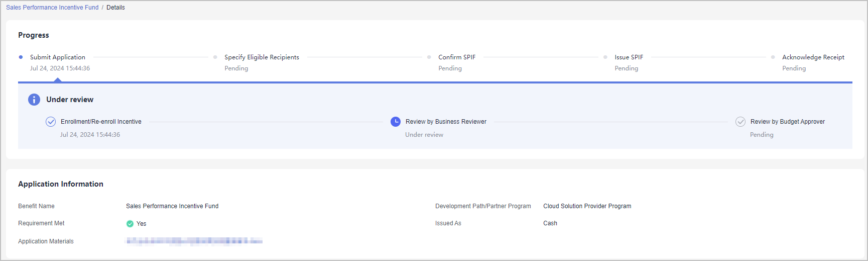Click the Submit Application step dot
The image size is (868, 261).
click(x=21, y=57)
